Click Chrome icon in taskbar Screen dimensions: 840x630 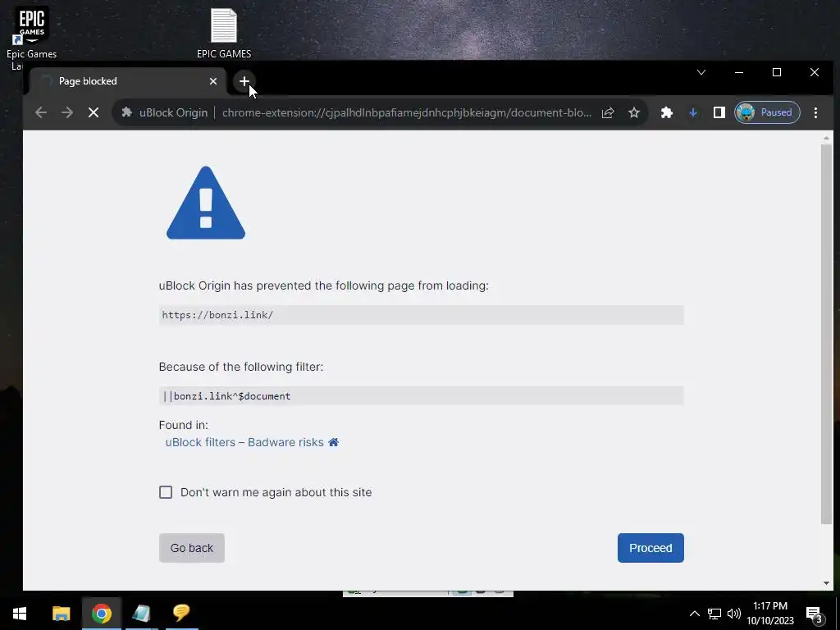[101, 614]
